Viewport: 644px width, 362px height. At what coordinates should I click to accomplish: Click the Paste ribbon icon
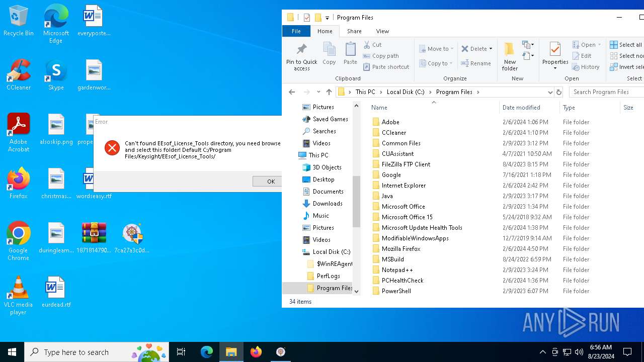coord(350,54)
